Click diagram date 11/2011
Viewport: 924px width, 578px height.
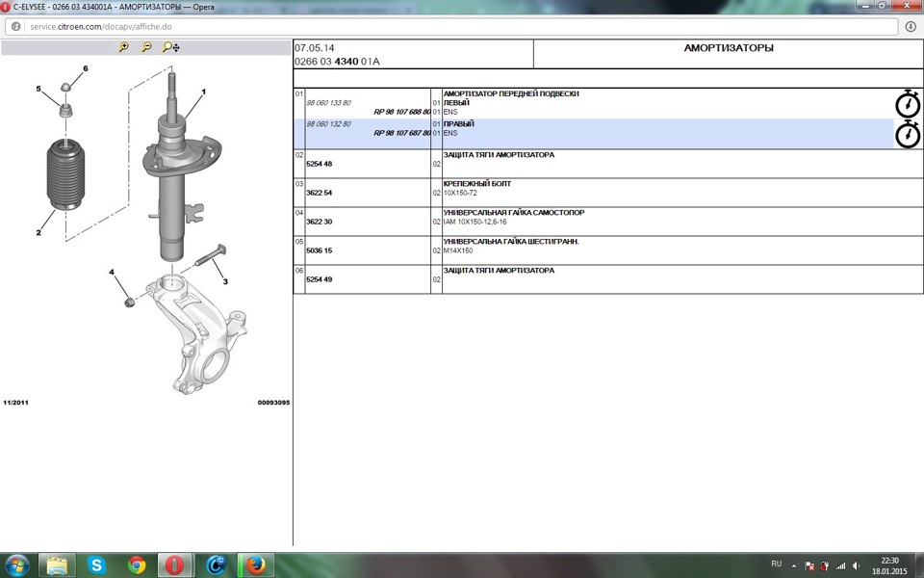click(16, 403)
